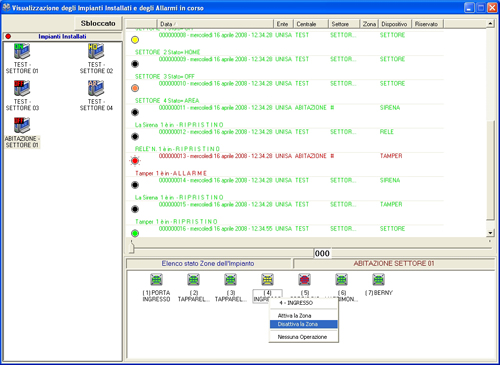Select event text Tamper 1 è in - RIPRISTINO
Screen dimensions: 500x365
pos(176,222)
